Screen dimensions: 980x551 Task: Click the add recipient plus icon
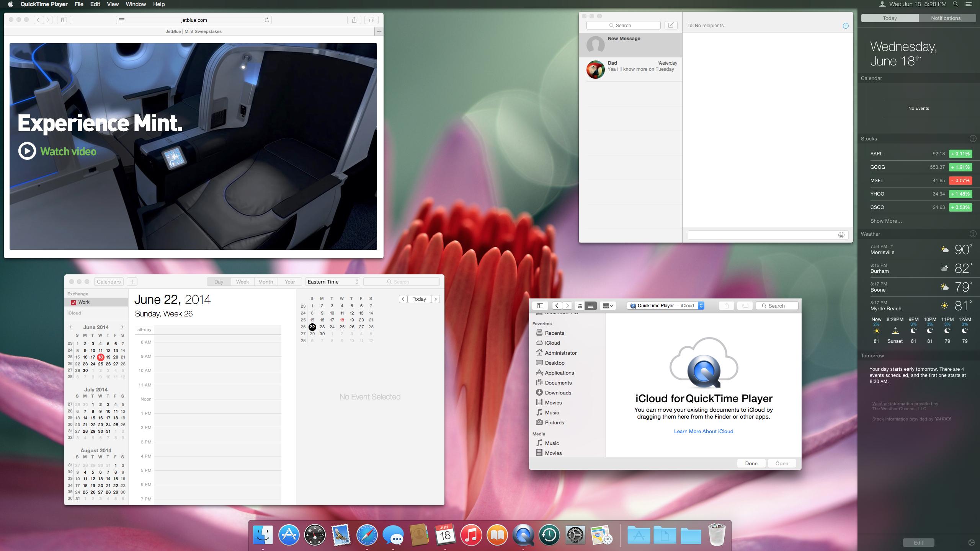click(846, 26)
